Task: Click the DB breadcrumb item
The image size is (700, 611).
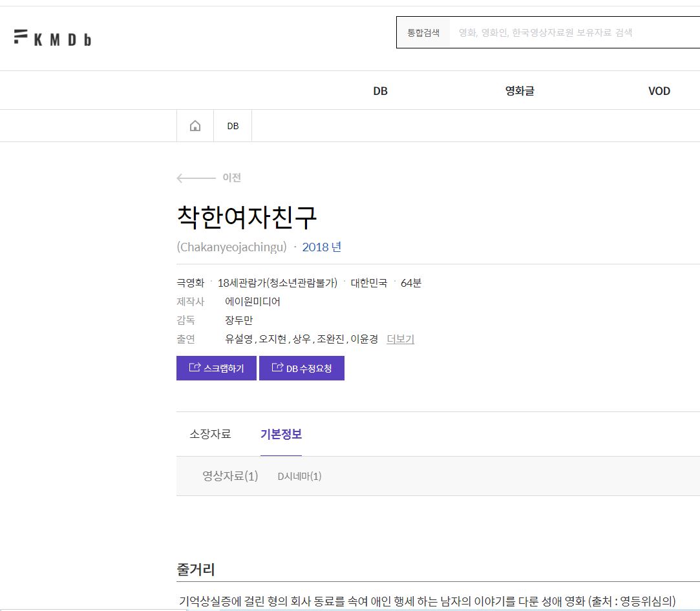Action: tap(233, 126)
